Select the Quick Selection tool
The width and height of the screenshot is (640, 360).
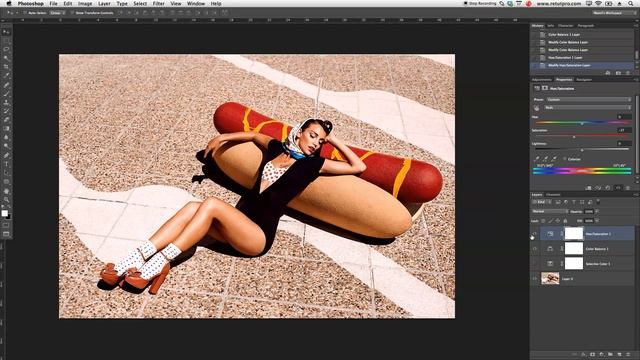click(x=6, y=58)
